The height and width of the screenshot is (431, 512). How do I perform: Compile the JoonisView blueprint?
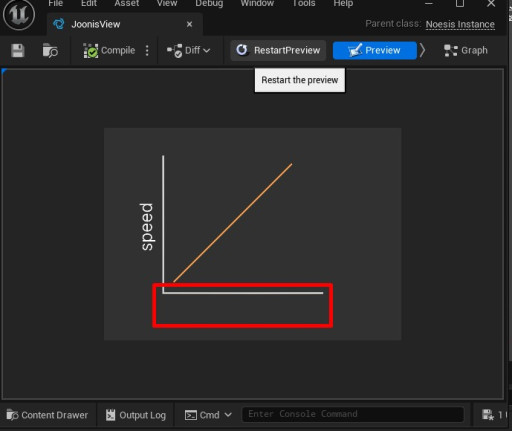(109, 51)
